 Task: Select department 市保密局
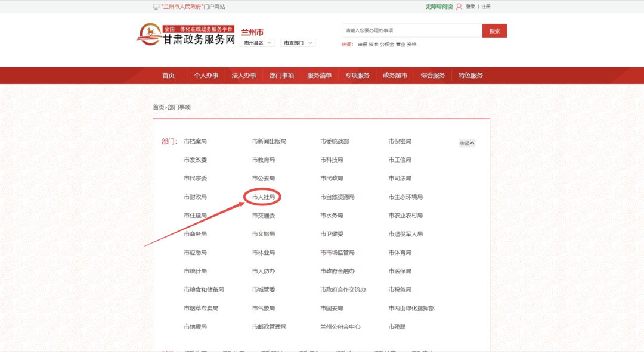click(x=400, y=141)
